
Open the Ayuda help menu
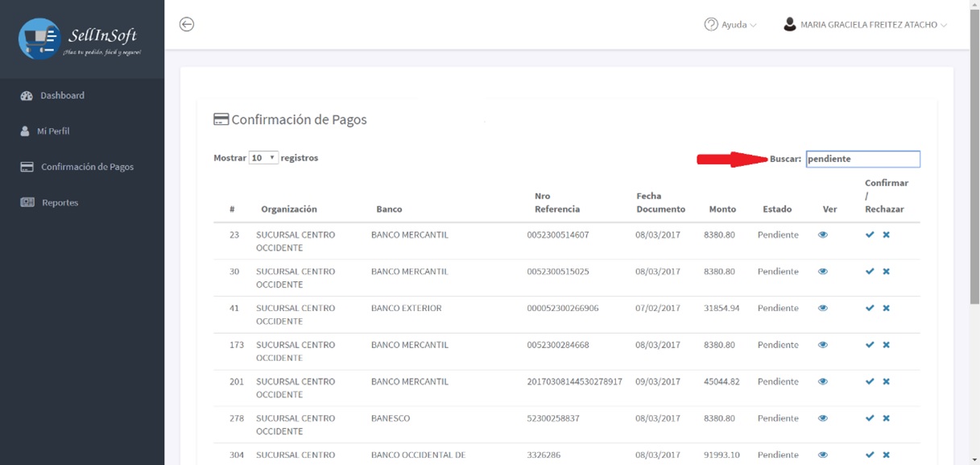730,25
